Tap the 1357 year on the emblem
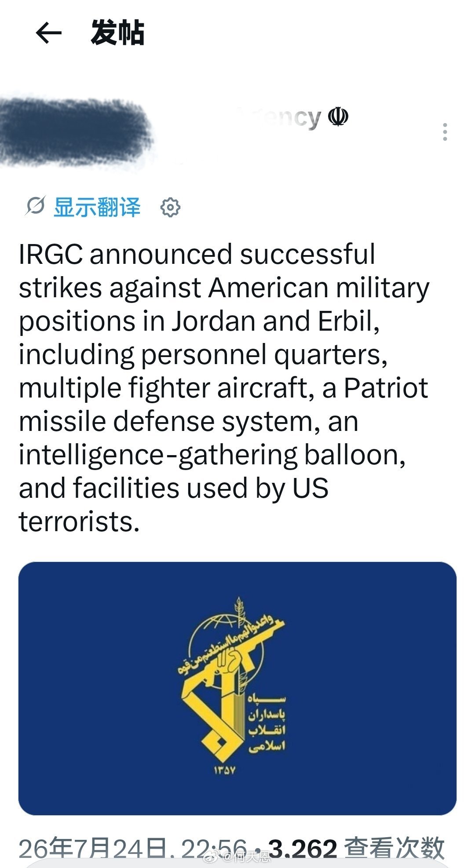Viewport: 475px width, 868px height. (225, 770)
